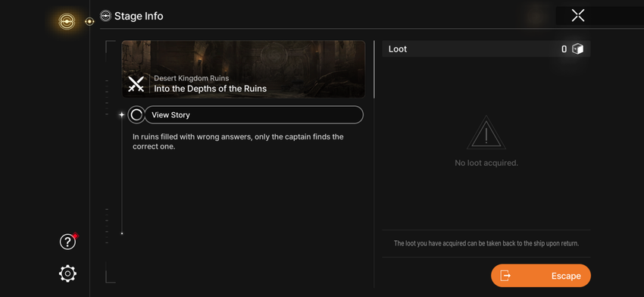Click the circular icon beside View Story
Screen dimensions: 644x297
click(136, 115)
